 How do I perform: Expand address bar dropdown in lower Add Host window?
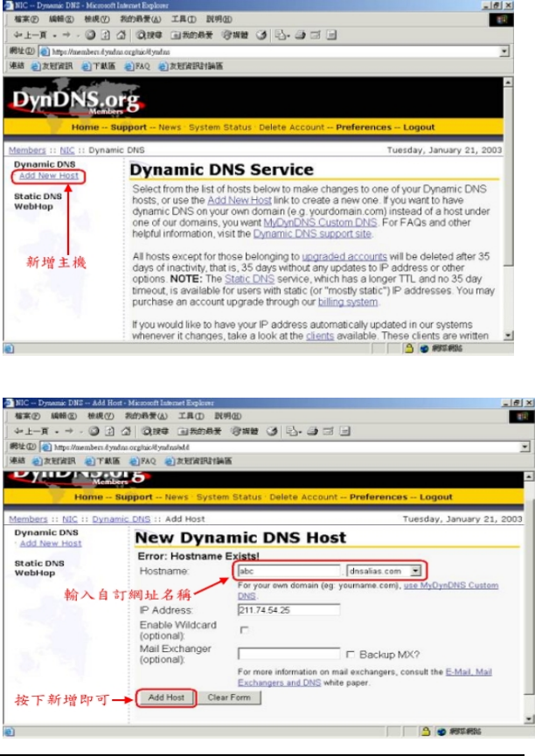point(525,447)
